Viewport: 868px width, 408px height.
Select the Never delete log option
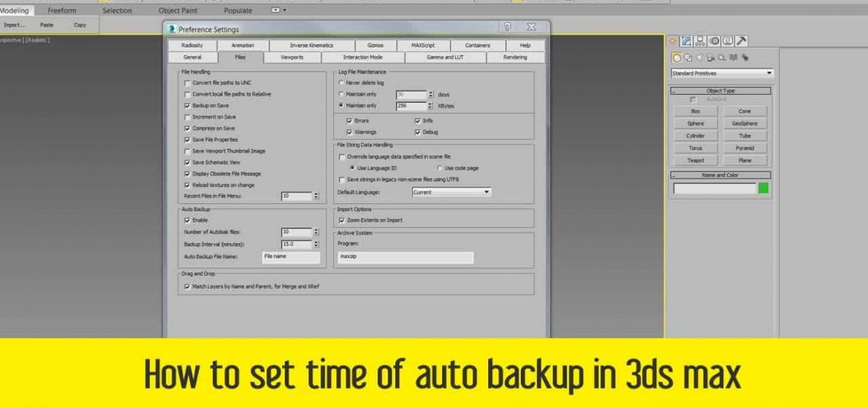coord(341,83)
